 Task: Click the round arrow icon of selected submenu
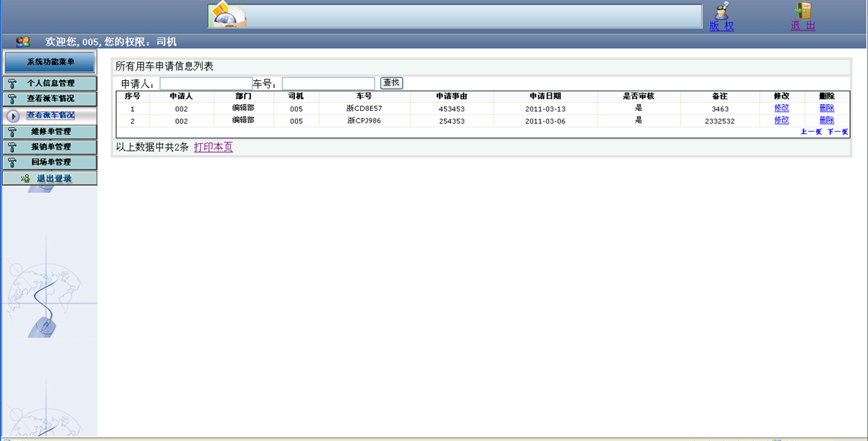13,115
